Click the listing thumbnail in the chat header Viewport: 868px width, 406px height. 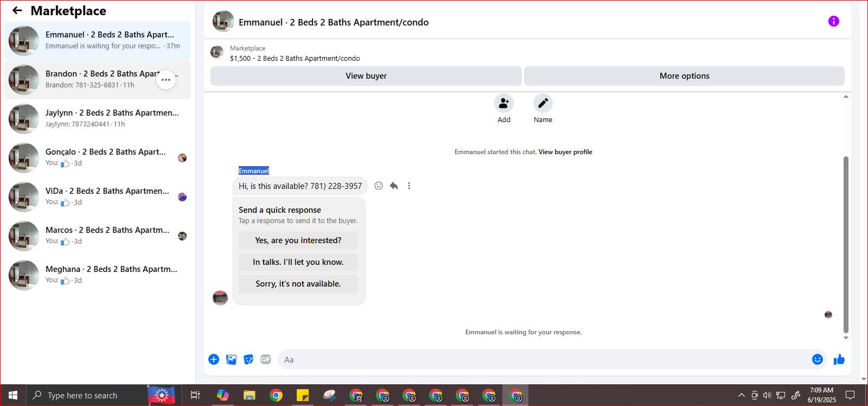coord(224,22)
